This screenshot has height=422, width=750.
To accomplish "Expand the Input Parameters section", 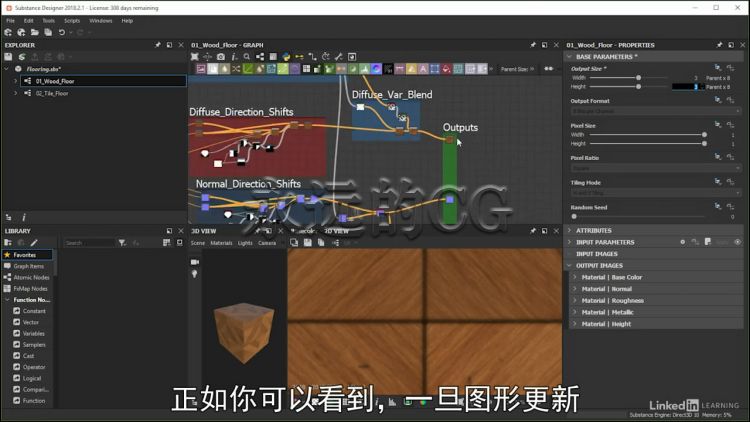I will pos(569,242).
